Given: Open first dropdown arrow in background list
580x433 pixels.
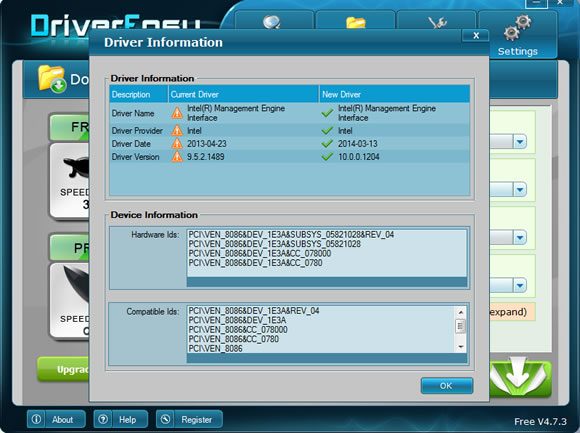Looking at the screenshot, I should (x=520, y=142).
